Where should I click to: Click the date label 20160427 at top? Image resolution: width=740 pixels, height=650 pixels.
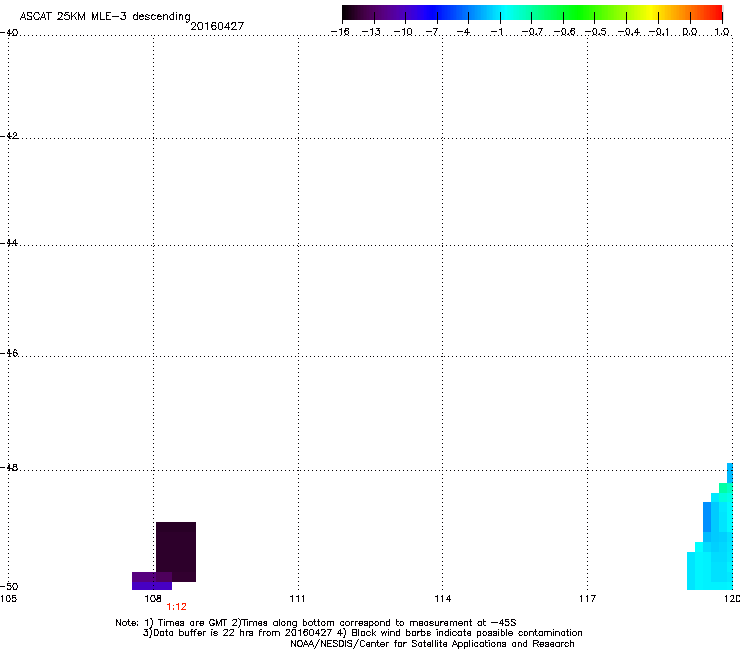coord(217,26)
